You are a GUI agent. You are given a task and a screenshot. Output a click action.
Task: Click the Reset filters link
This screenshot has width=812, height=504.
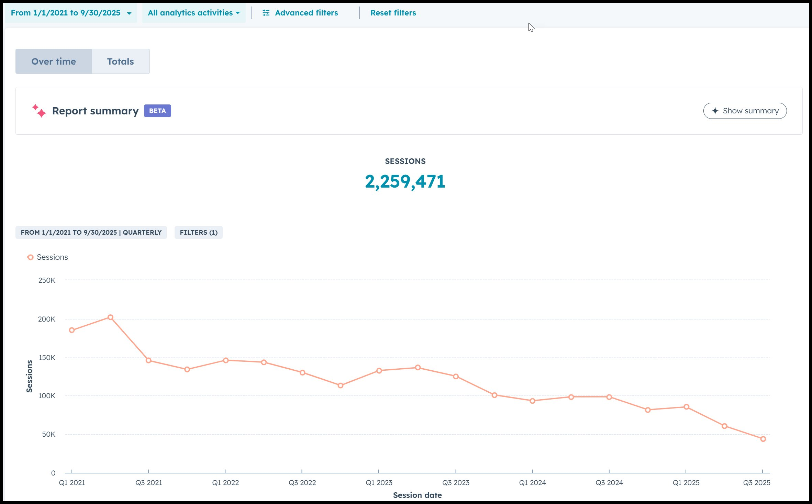[x=393, y=13]
